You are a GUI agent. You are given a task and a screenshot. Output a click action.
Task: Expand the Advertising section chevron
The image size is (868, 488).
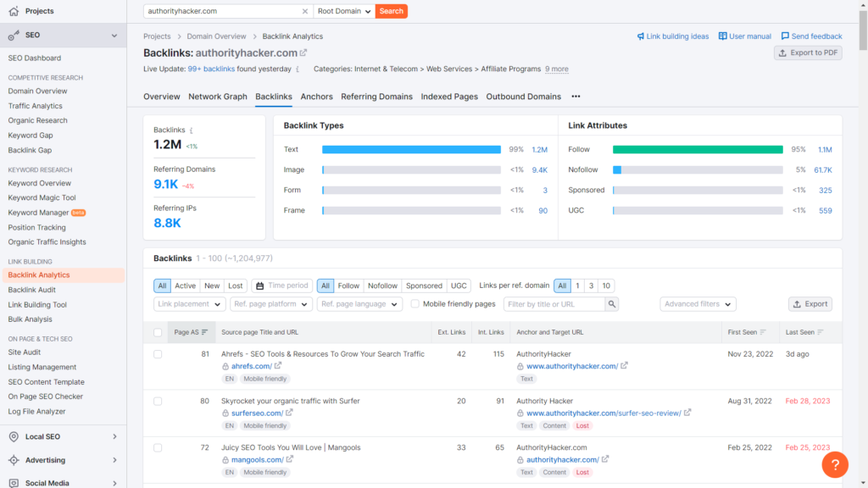(x=114, y=460)
